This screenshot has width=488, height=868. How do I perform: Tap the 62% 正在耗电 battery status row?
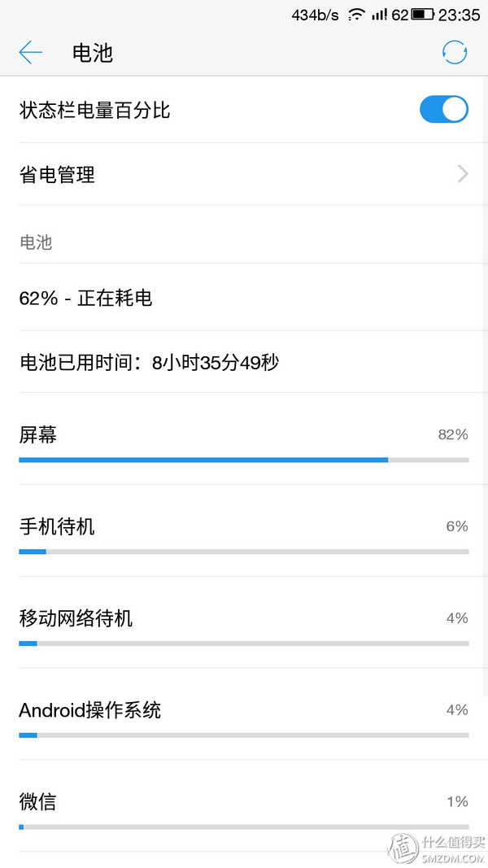[x=244, y=298]
